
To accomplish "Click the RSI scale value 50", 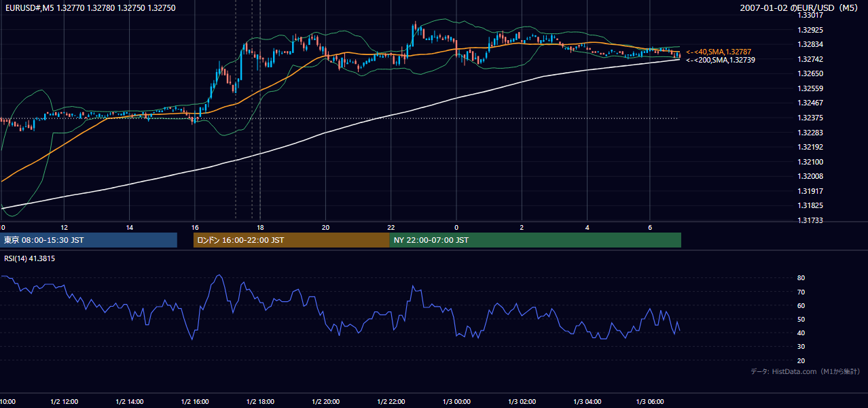I will tap(801, 319).
